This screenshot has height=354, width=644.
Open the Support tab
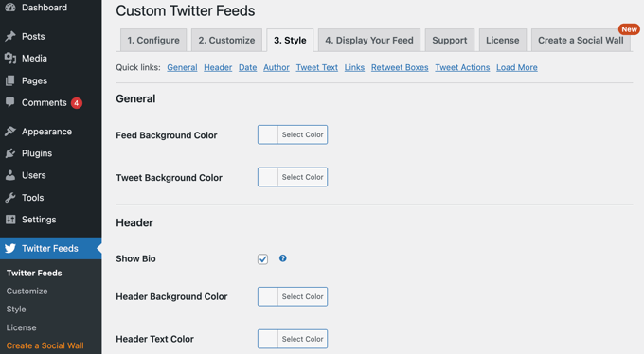(450, 41)
